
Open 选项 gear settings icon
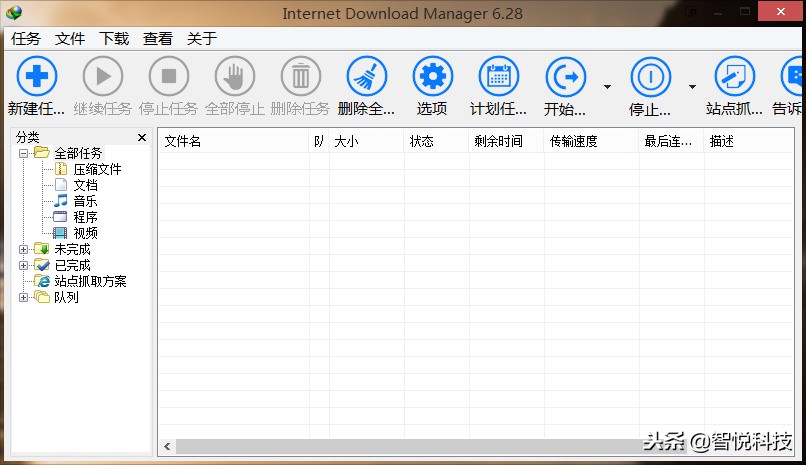click(433, 76)
